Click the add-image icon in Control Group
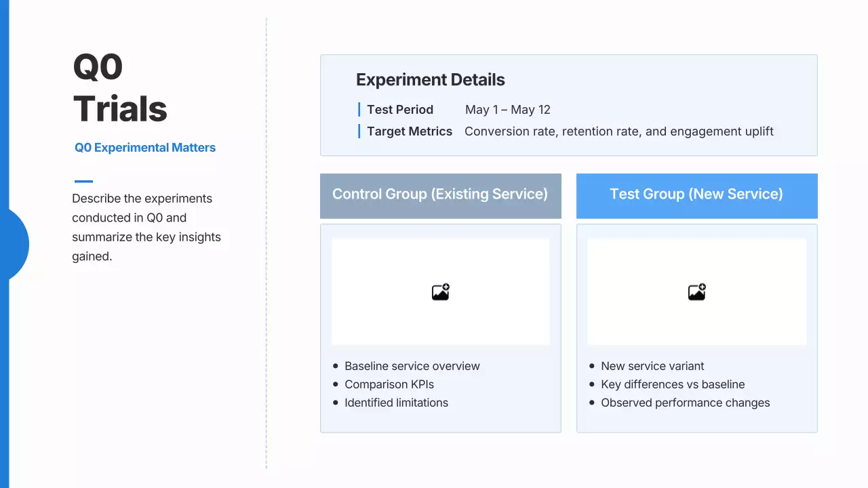This screenshot has width=868, height=488. point(441,292)
